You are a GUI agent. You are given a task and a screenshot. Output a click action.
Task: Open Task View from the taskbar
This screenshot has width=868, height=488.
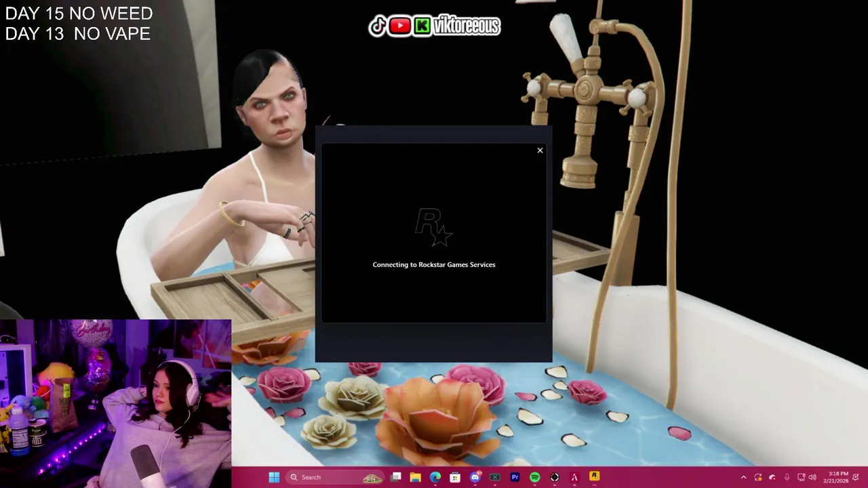pos(396,477)
